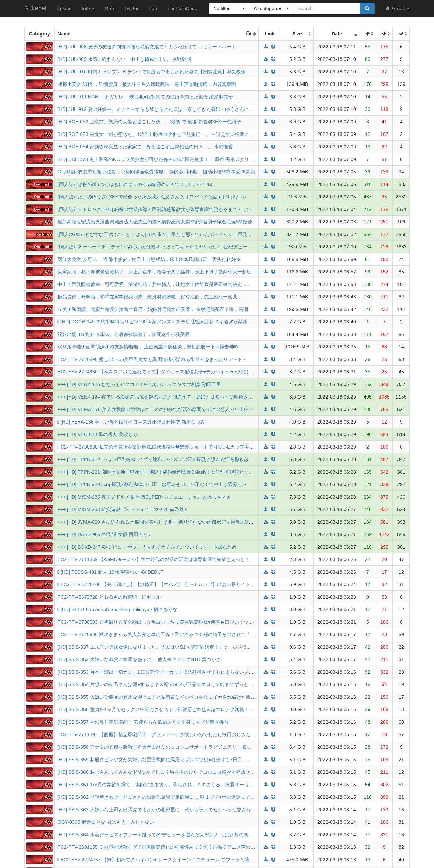Click size value 139.4 MiB

(297, 84)
